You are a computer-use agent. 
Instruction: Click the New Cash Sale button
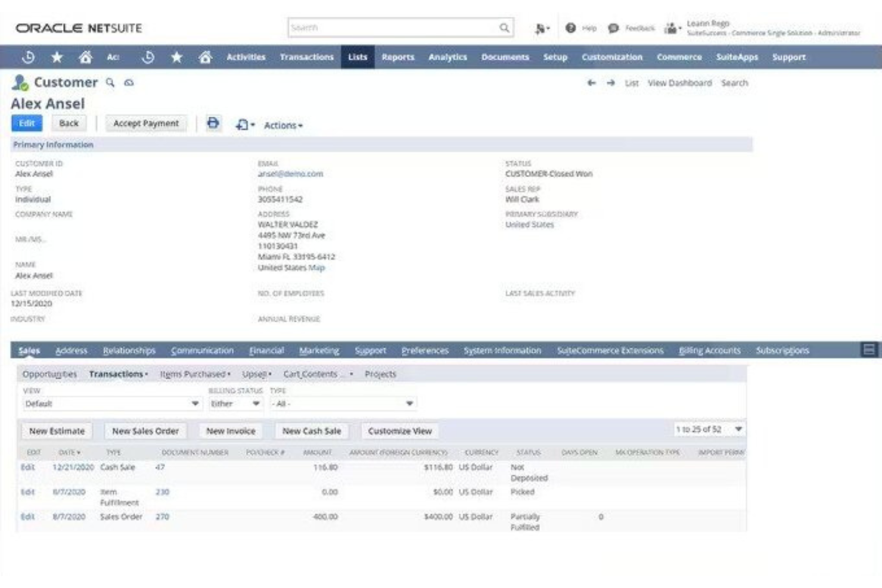click(312, 430)
